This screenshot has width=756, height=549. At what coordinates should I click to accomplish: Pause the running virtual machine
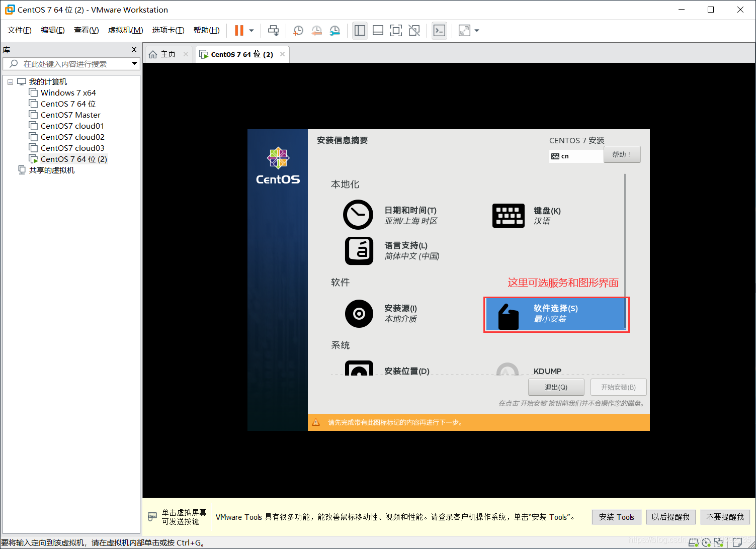pyautogui.click(x=239, y=31)
